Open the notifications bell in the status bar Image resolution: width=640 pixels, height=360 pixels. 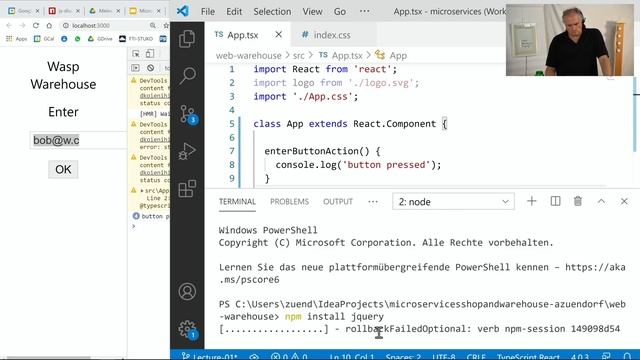coord(627,356)
